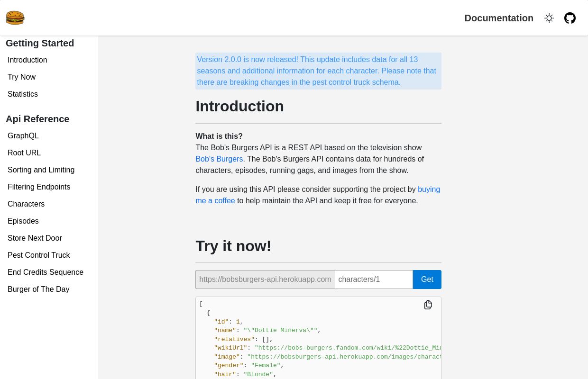Click the "gender": "Female" JSON line
588x379 pixels.
point(249,366)
